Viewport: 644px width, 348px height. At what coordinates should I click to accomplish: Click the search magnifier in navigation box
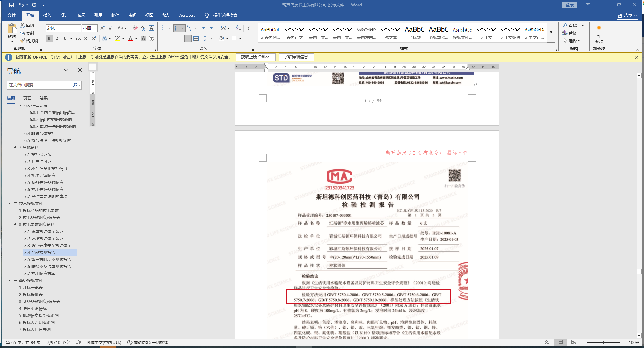(75, 85)
